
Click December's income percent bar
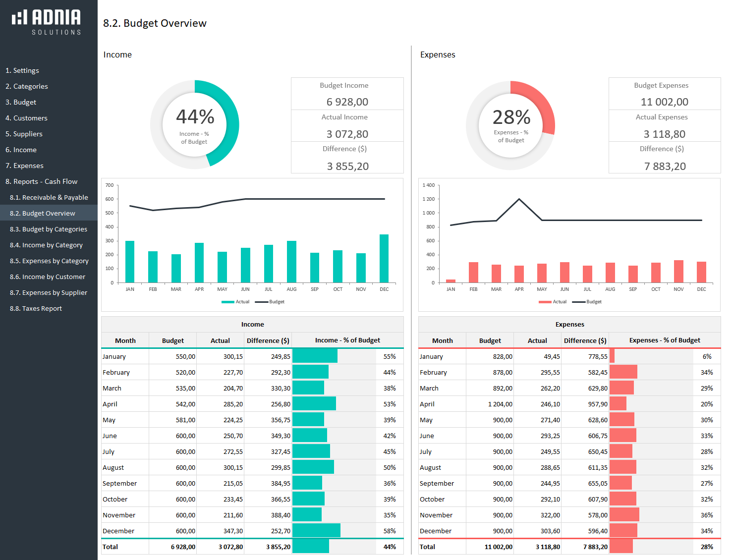click(316, 531)
